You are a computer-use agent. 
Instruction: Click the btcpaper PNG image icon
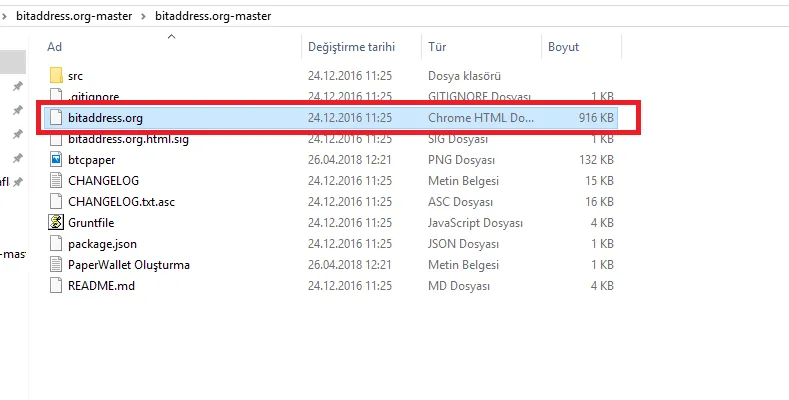(x=56, y=159)
